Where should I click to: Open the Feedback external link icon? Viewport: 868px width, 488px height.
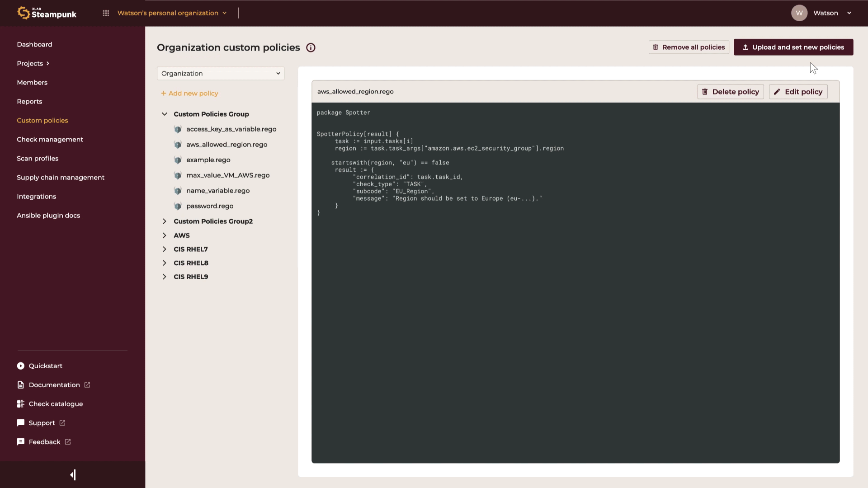(68, 442)
